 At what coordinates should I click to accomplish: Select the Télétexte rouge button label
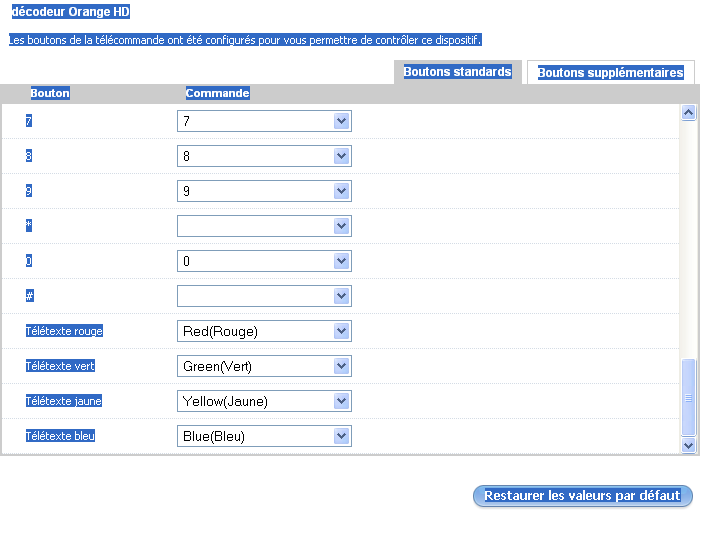(64, 331)
